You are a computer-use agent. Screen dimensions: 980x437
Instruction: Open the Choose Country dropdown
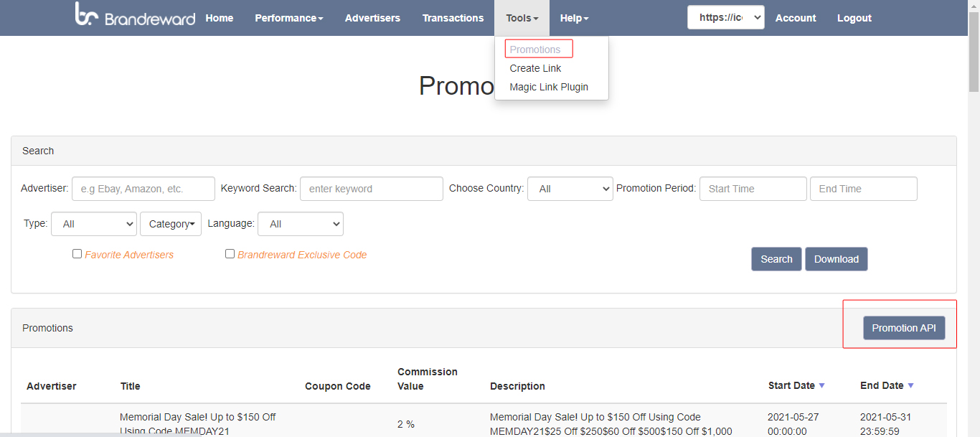(570, 189)
